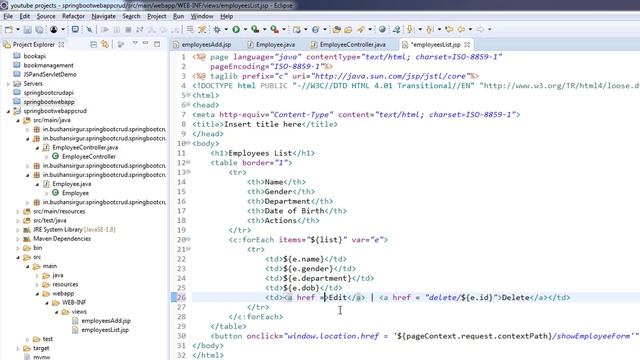Click the New file toolbar icon
This screenshot has height=360, width=640.
[x=9, y=29]
